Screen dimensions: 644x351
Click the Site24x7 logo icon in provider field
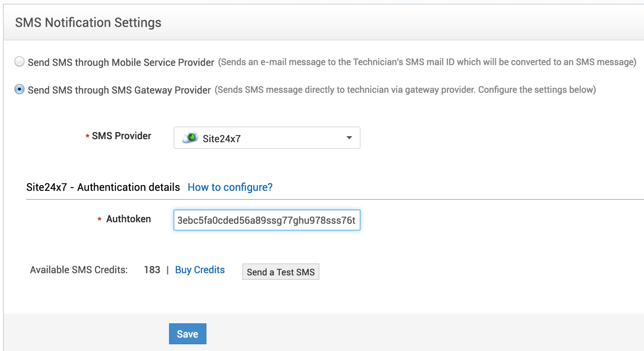(x=190, y=138)
